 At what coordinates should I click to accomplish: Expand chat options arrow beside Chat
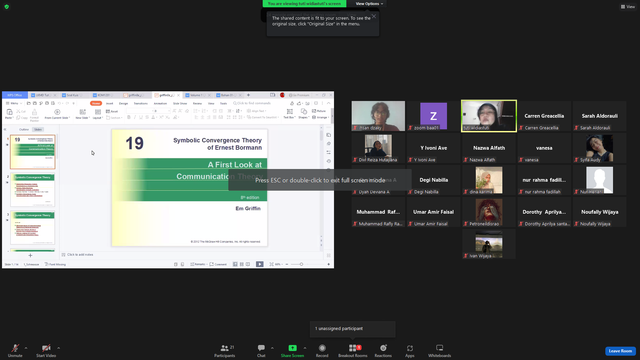(x=272, y=348)
